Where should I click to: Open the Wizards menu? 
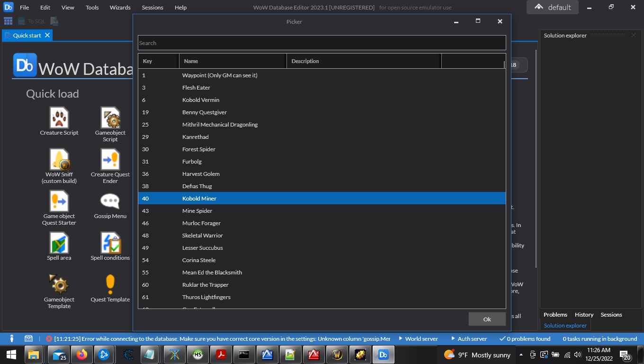(x=120, y=7)
